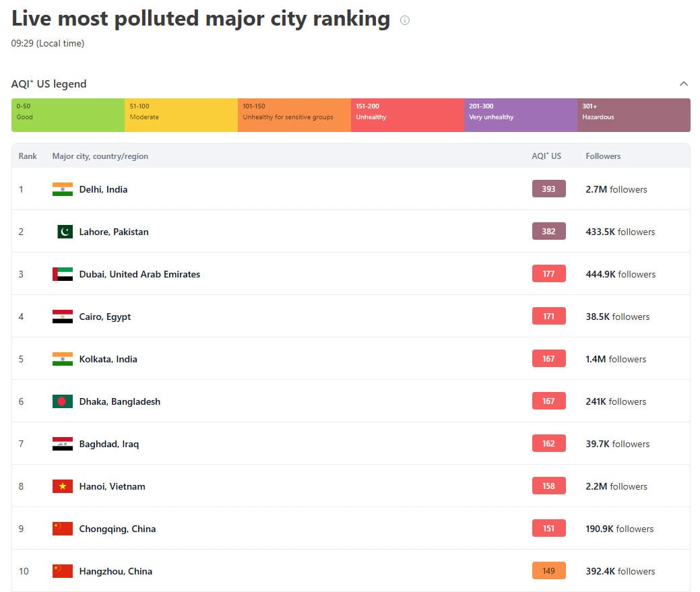
Task: Open the Delhi, India city link
Action: click(x=103, y=189)
